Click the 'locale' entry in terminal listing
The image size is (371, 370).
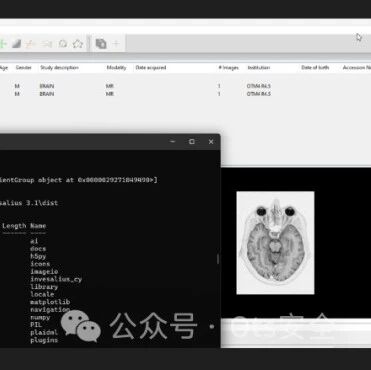tap(42, 294)
